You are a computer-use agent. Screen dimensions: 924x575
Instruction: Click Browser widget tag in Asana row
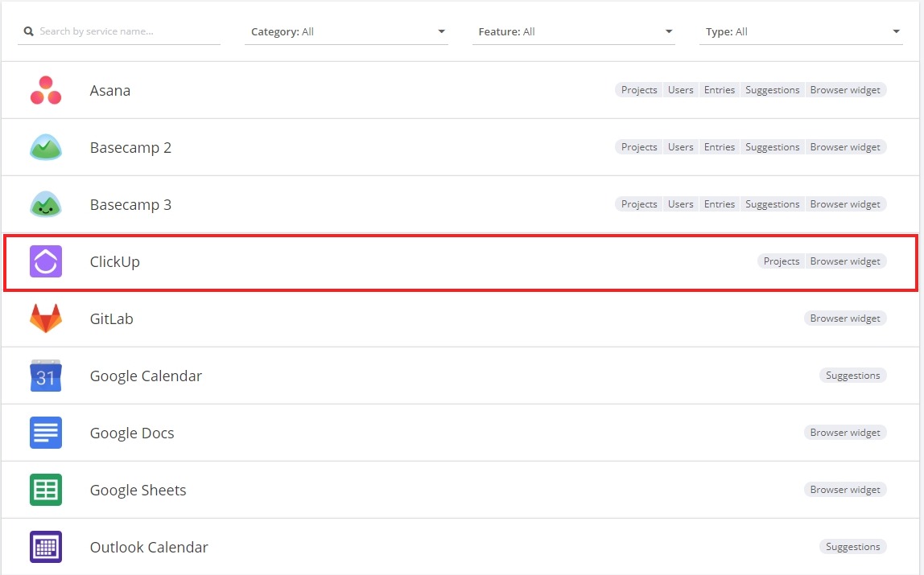coord(845,90)
